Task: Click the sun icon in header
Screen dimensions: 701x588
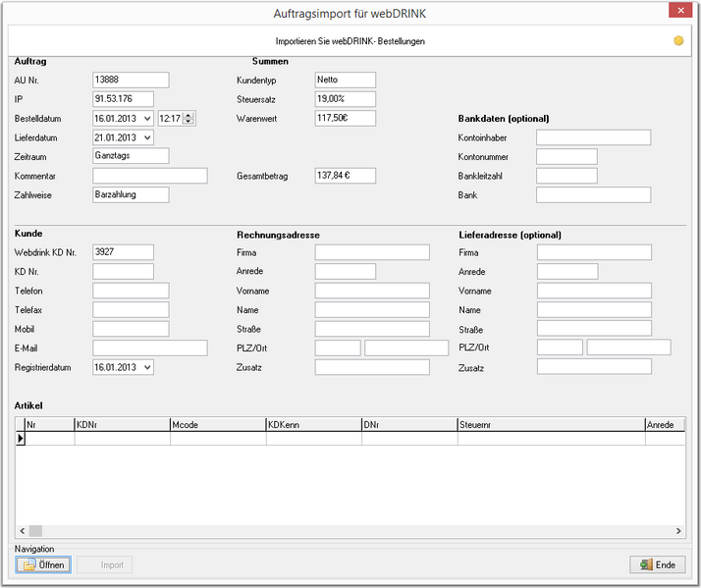Action: [678, 40]
